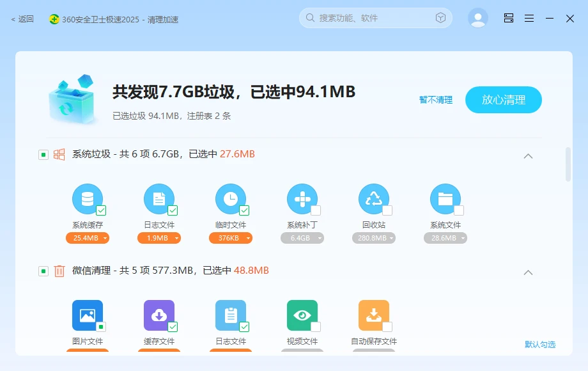Click the 自动保存文件 download icon
588x371 pixels.
374,315
